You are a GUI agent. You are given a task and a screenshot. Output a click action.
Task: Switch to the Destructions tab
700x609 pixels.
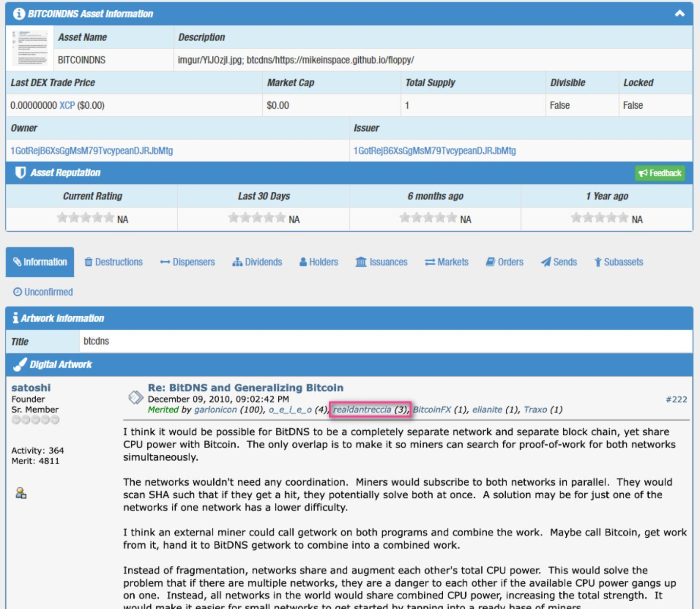pos(114,262)
